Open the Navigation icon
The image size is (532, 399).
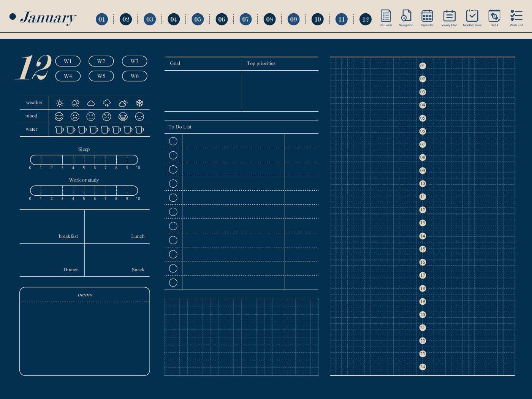(406, 18)
